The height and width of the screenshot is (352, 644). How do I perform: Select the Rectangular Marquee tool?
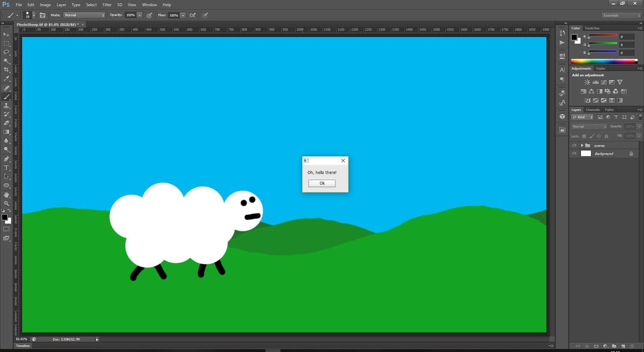[7, 43]
